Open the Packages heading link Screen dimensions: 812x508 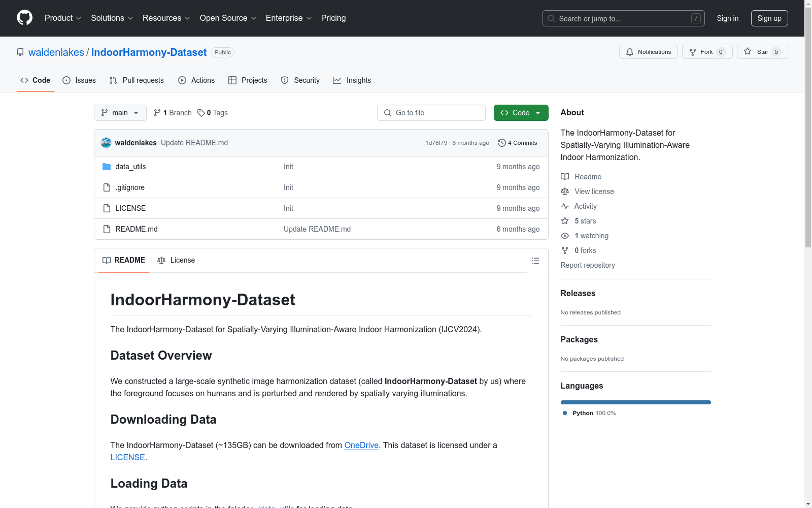[579, 339]
